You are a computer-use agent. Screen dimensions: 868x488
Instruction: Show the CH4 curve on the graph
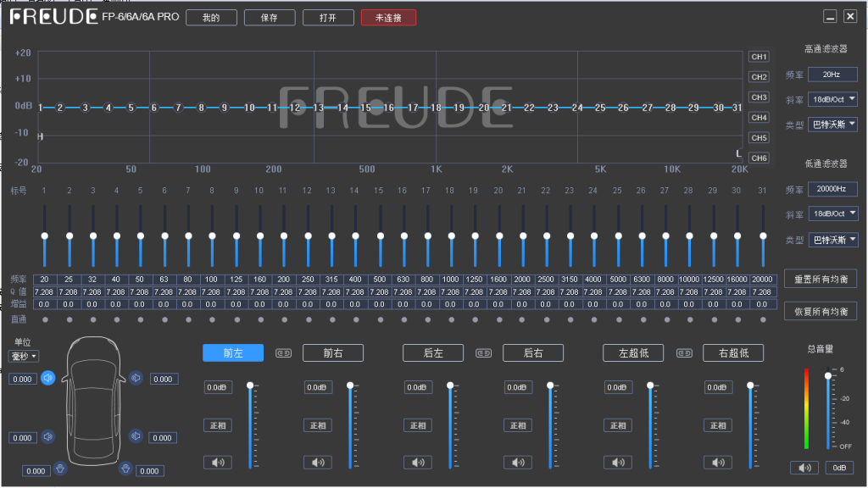[759, 117]
